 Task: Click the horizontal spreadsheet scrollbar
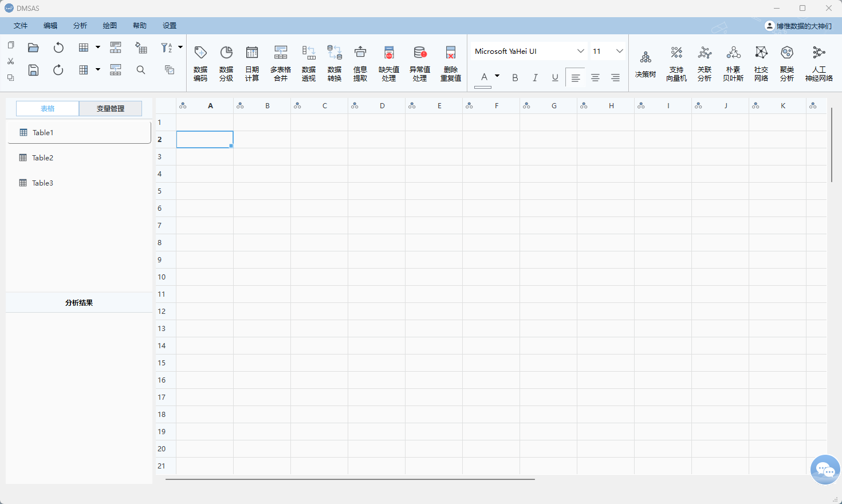350,479
